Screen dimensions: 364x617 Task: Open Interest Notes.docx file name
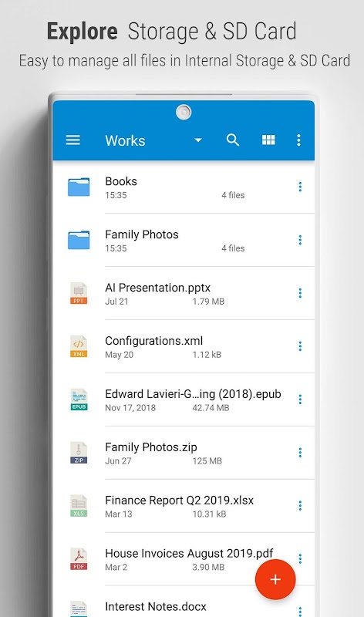pyautogui.click(x=156, y=606)
